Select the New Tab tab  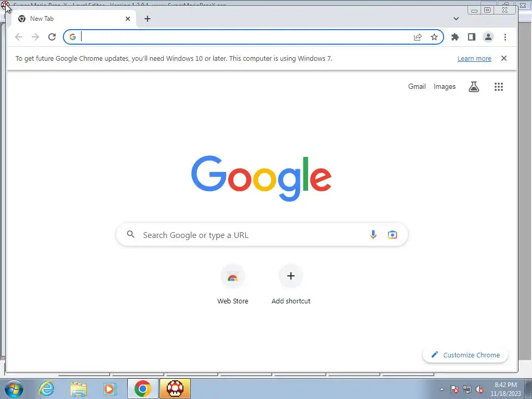pyautogui.click(x=74, y=19)
